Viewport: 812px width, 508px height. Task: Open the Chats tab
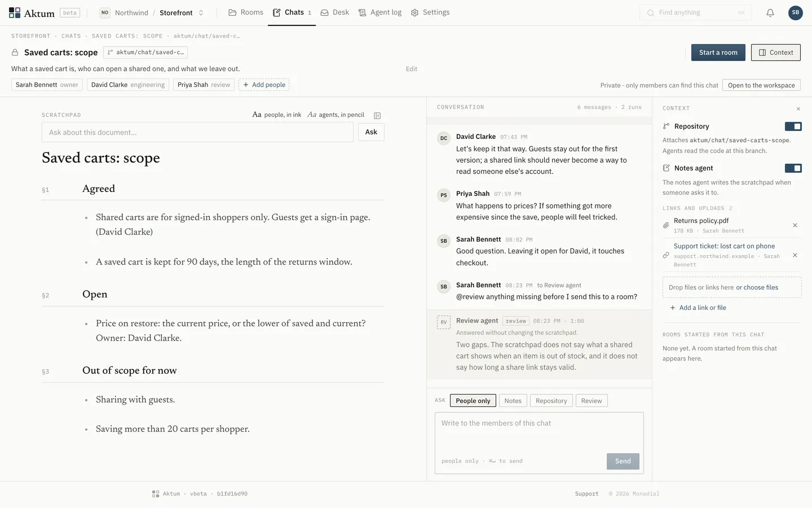[x=292, y=12]
